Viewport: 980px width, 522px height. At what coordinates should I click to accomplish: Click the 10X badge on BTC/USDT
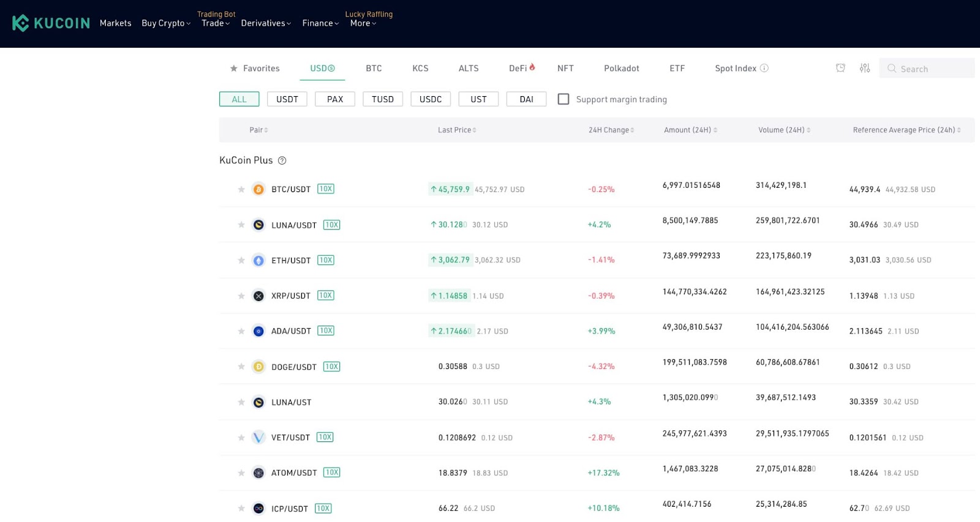click(326, 188)
